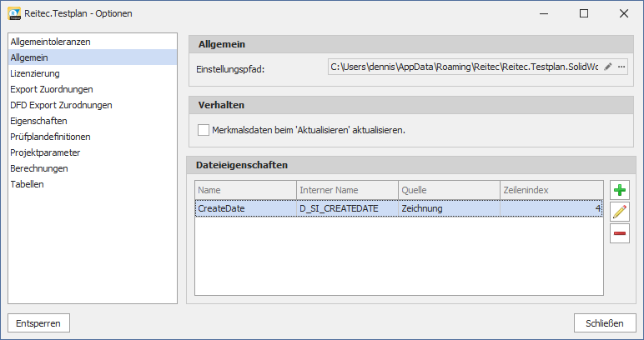Click the pencil edit property icon
Viewport: 644px width, 340px height.
619,212
